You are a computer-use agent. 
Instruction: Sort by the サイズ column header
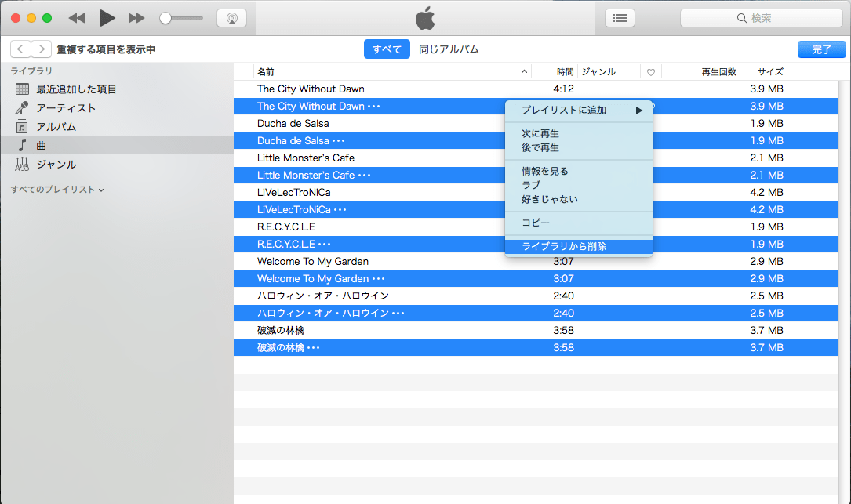[x=764, y=71]
